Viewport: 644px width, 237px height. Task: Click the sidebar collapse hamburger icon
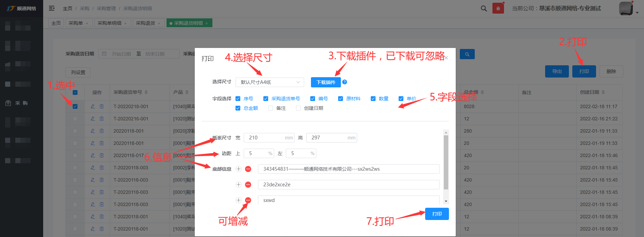coord(52,8)
